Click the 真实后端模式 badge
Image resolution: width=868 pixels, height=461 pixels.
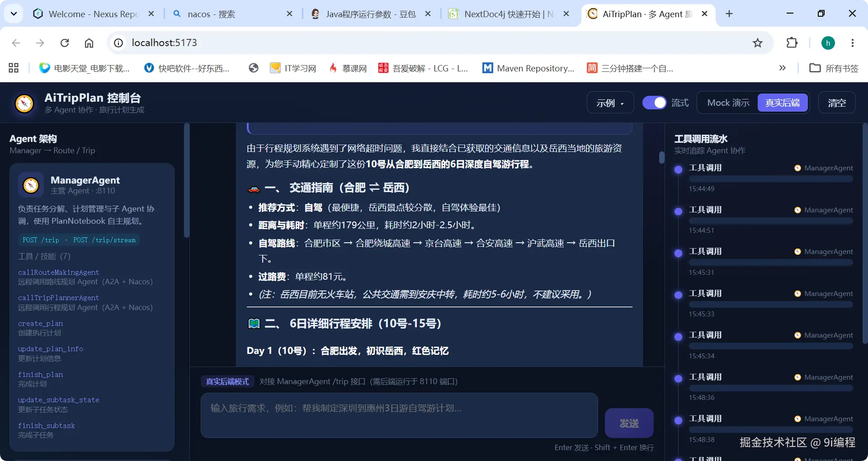tap(227, 381)
